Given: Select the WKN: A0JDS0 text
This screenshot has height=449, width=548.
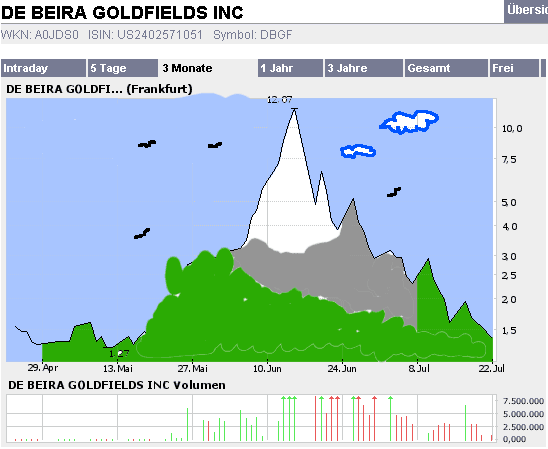Looking at the screenshot, I should click(x=40, y=35).
